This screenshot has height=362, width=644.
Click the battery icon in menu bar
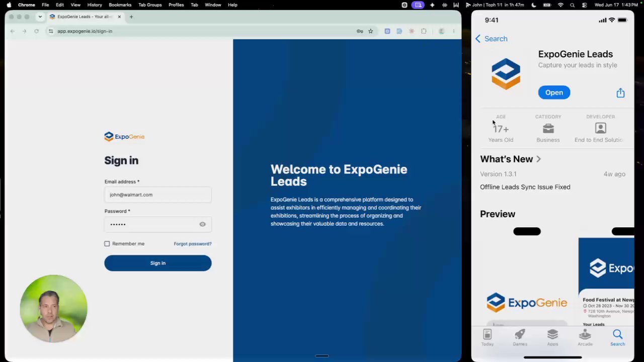[x=547, y=5]
